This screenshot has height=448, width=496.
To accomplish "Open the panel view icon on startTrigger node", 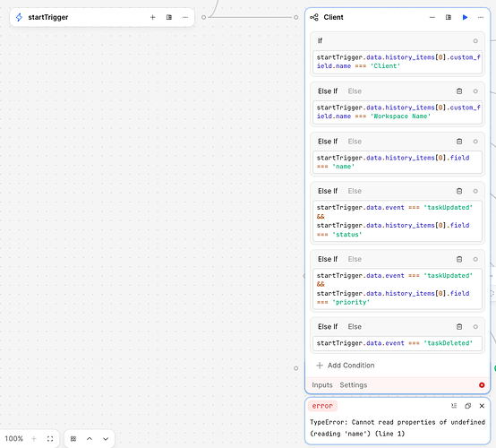I will pyautogui.click(x=169, y=17).
